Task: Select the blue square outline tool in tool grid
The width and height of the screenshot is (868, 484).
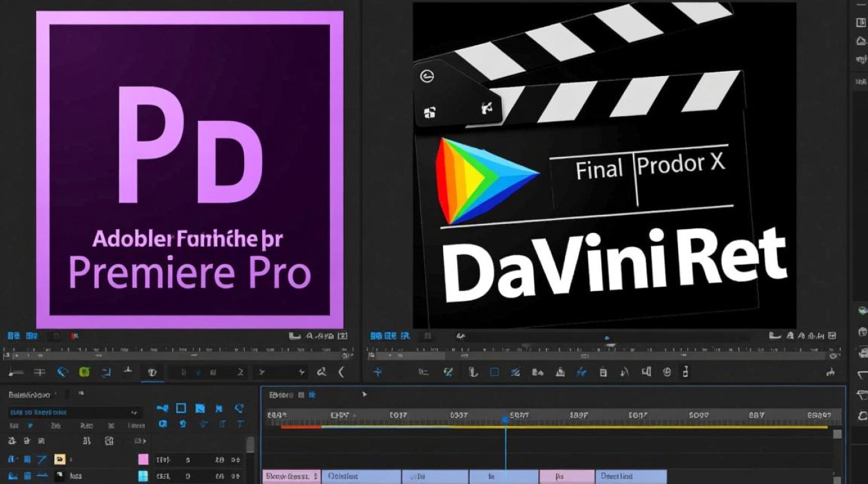Action: (x=181, y=408)
